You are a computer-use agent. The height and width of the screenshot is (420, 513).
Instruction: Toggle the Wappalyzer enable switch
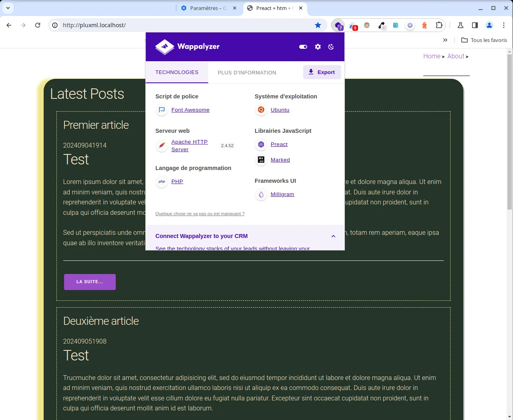[x=303, y=47]
